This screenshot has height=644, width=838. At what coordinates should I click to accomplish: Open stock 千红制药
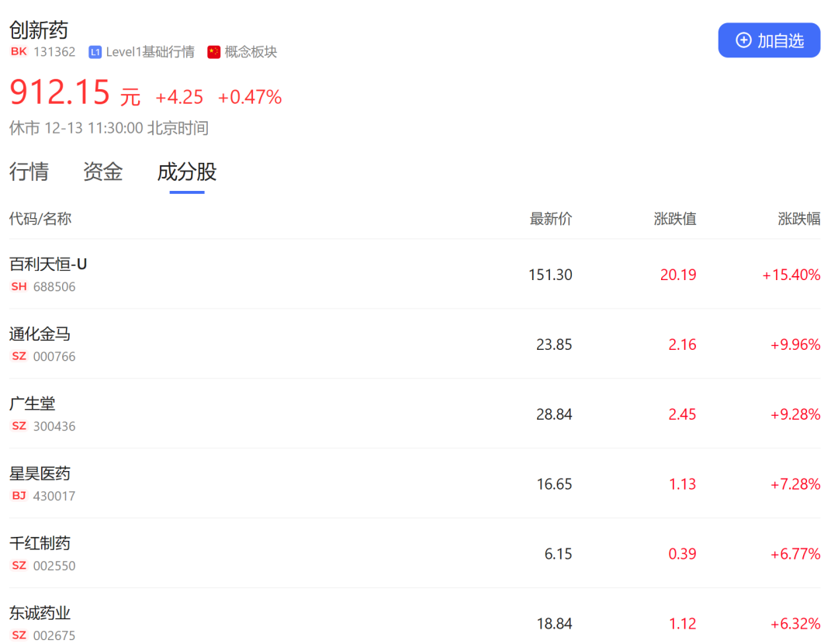[x=40, y=544]
